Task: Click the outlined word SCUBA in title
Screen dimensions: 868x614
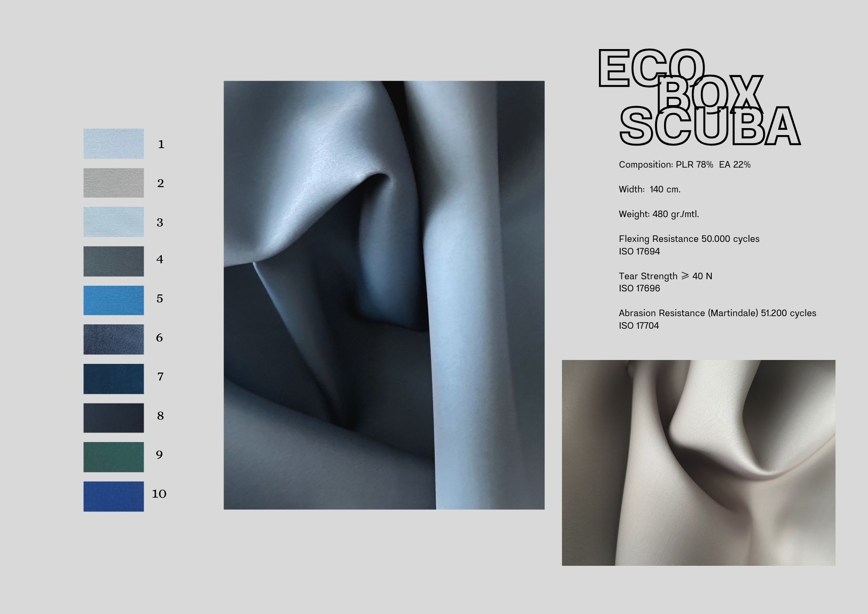Action: (x=710, y=126)
